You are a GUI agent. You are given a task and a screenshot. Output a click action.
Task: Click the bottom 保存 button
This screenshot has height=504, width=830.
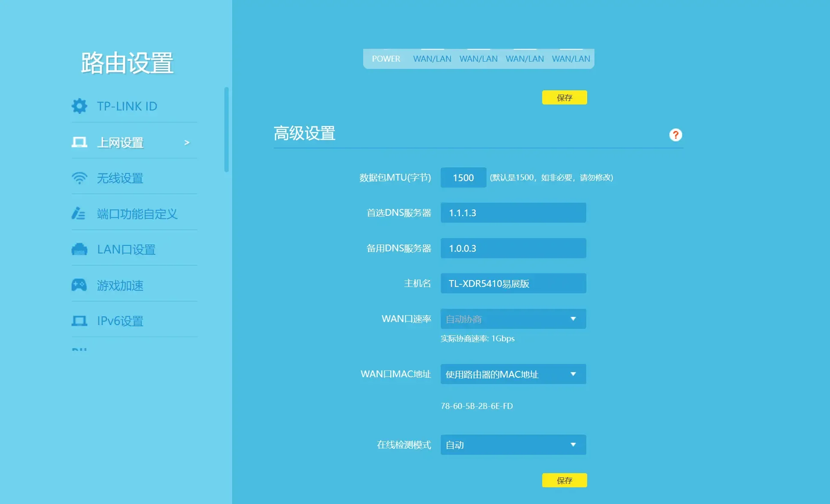[x=564, y=480]
